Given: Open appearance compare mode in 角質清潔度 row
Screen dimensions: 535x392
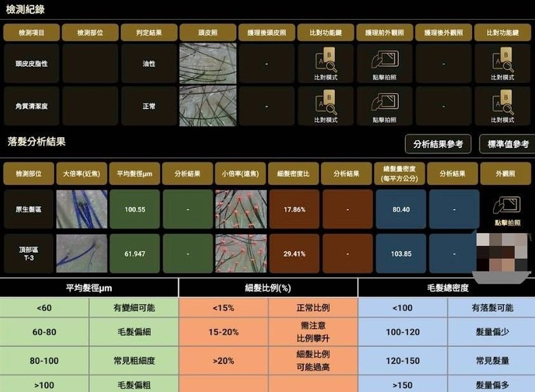Looking at the screenshot, I should coord(502,107).
